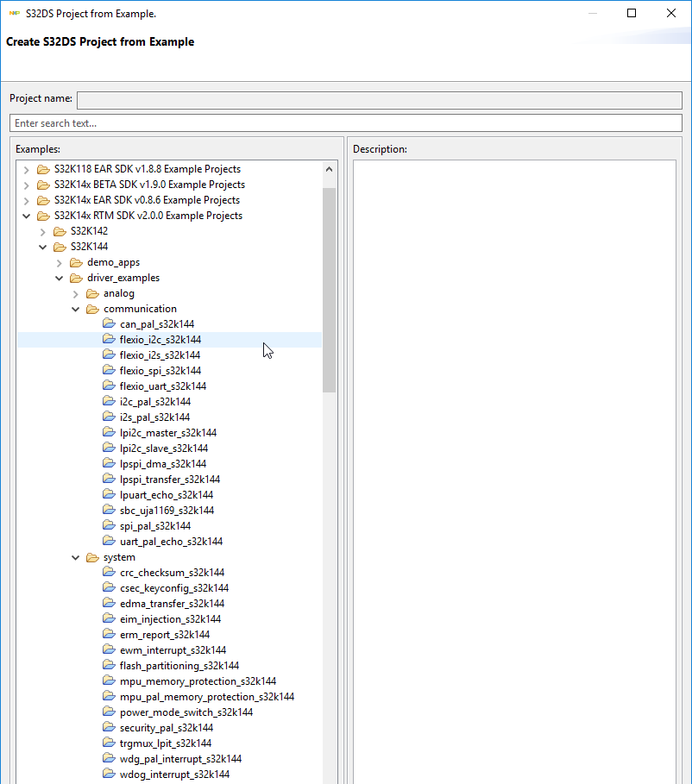This screenshot has height=784, width=692.
Task: Click the Project name input field
Action: [x=380, y=100]
